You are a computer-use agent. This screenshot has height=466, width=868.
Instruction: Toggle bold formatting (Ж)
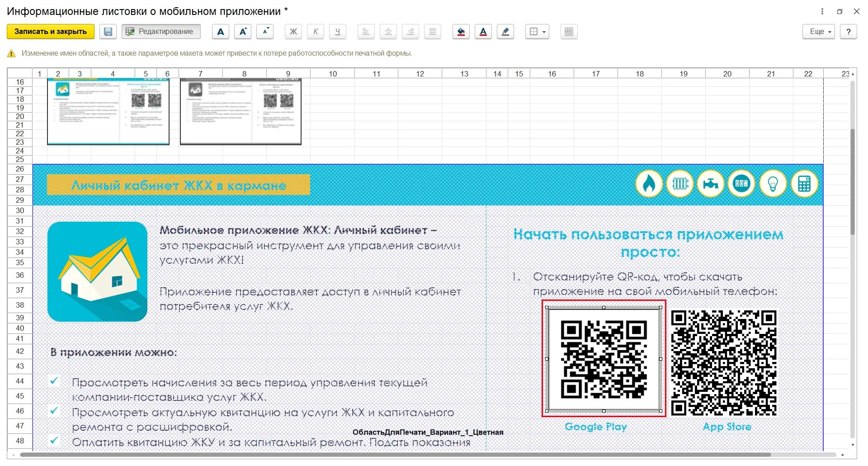pyautogui.click(x=293, y=32)
